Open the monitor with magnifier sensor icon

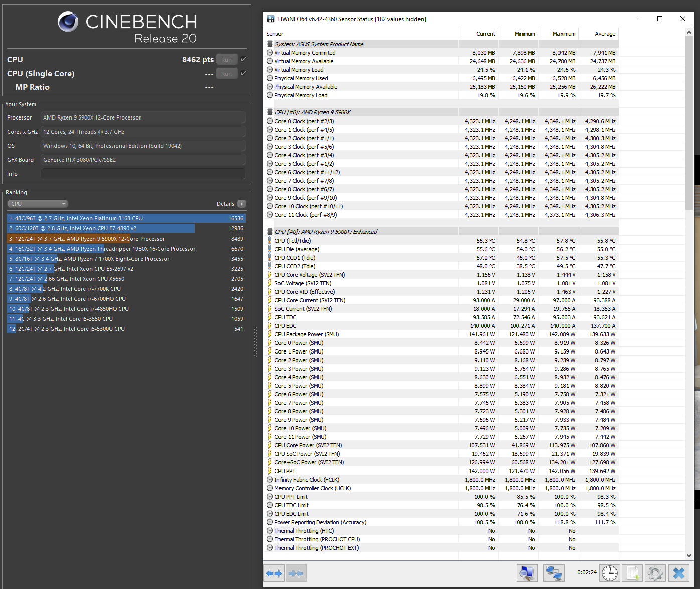click(527, 573)
